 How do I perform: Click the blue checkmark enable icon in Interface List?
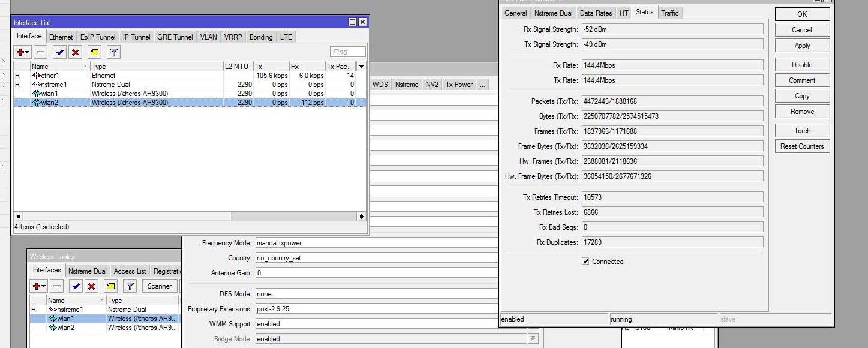click(59, 52)
